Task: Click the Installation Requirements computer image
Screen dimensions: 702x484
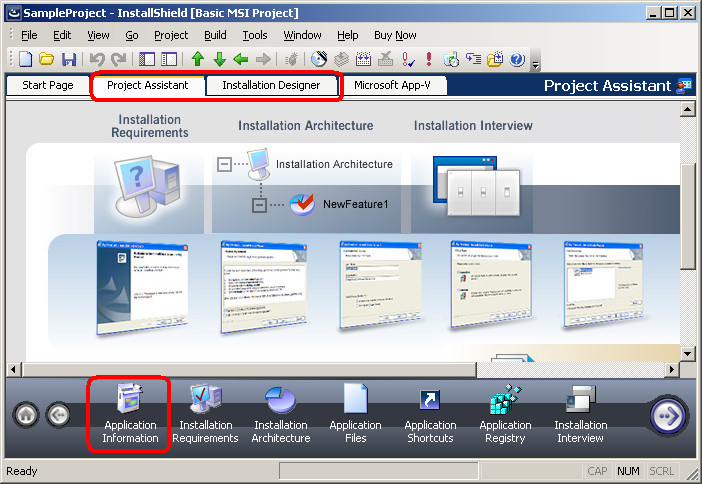Action: click(148, 186)
